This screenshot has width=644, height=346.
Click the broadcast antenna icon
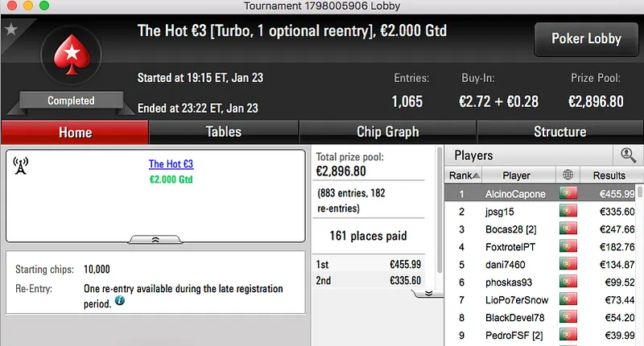[x=21, y=166]
